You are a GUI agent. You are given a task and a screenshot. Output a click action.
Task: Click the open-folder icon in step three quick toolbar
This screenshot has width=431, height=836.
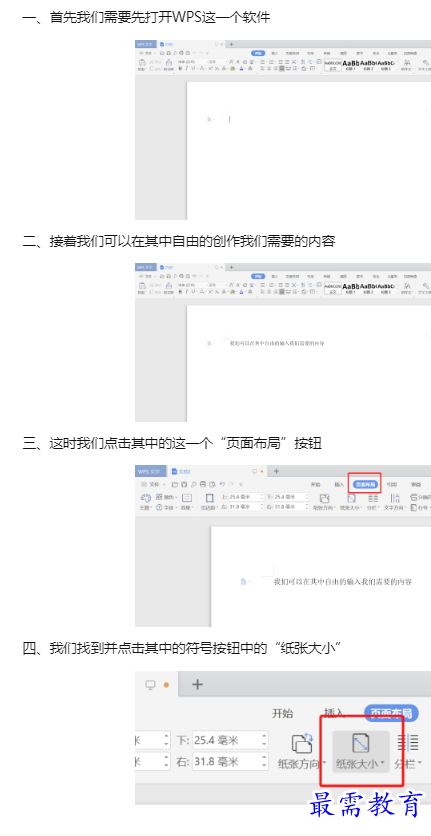174,485
